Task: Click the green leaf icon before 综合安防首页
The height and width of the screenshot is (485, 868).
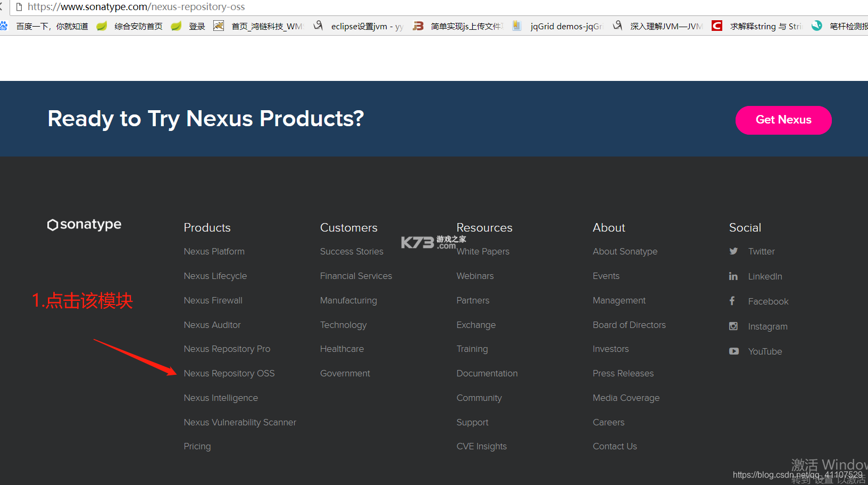Action: (x=102, y=26)
